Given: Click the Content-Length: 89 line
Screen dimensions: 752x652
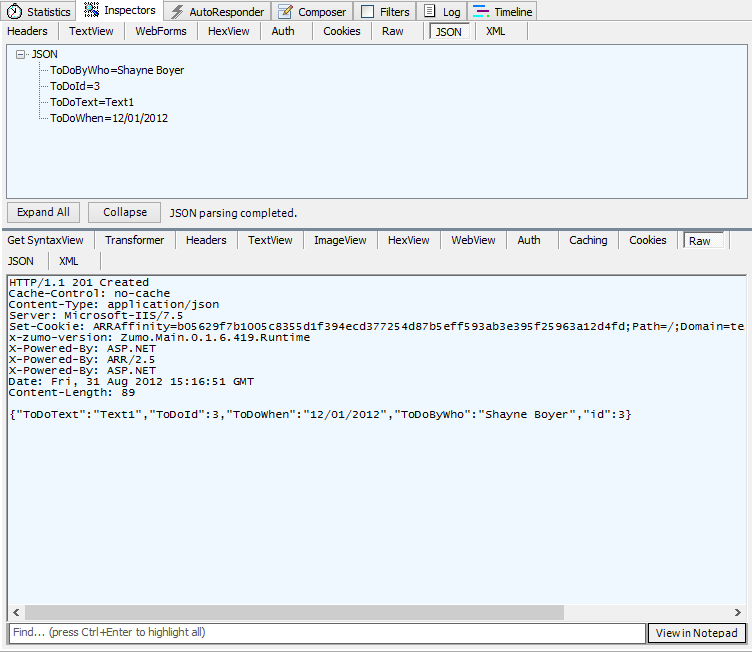Looking at the screenshot, I should 72,392.
